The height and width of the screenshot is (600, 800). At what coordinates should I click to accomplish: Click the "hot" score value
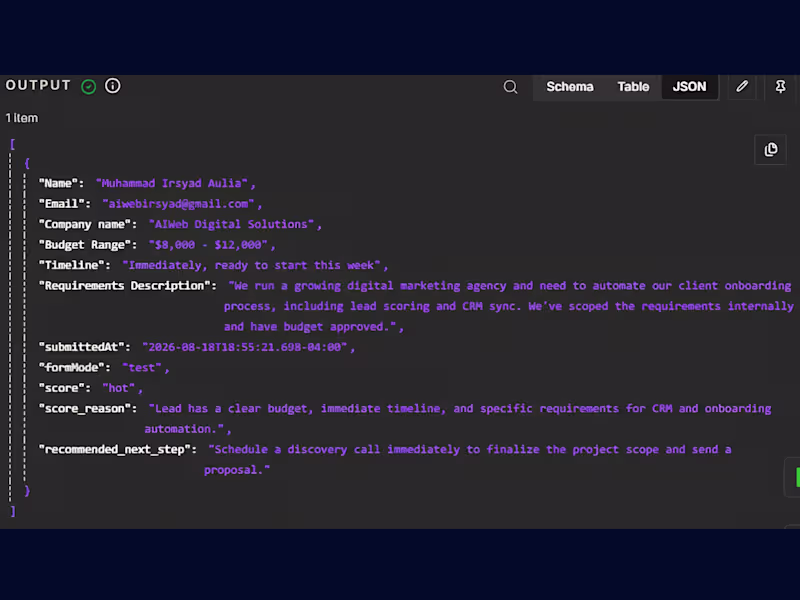click(x=118, y=388)
